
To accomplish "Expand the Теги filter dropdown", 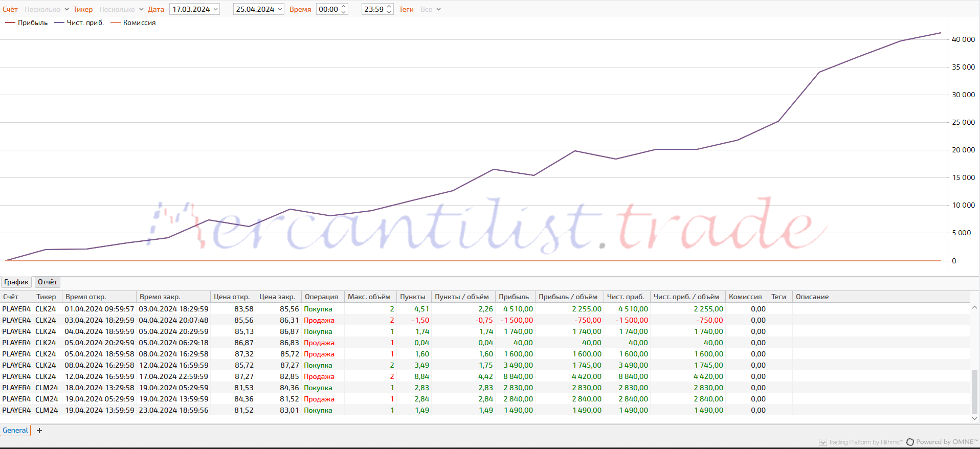I will point(431,10).
